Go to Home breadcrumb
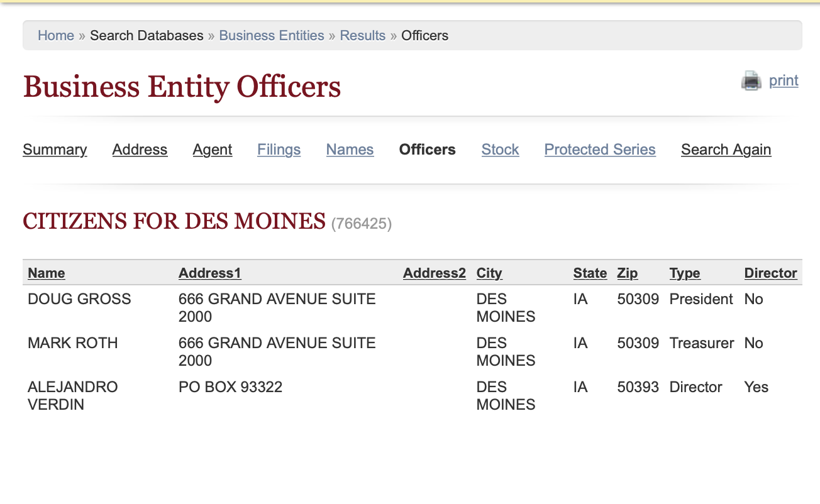The height and width of the screenshot is (504, 820). pyautogui.click(x=56, y=35)
